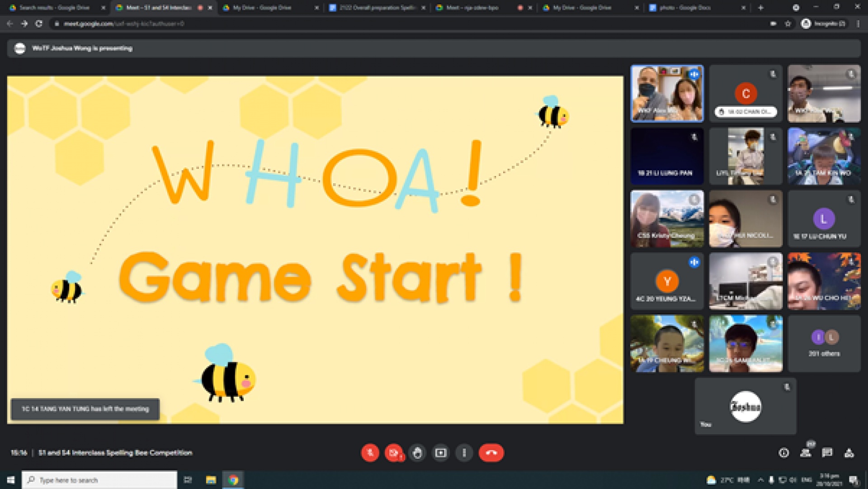
Task: Click the Windows search box
Action: point(99,480)
